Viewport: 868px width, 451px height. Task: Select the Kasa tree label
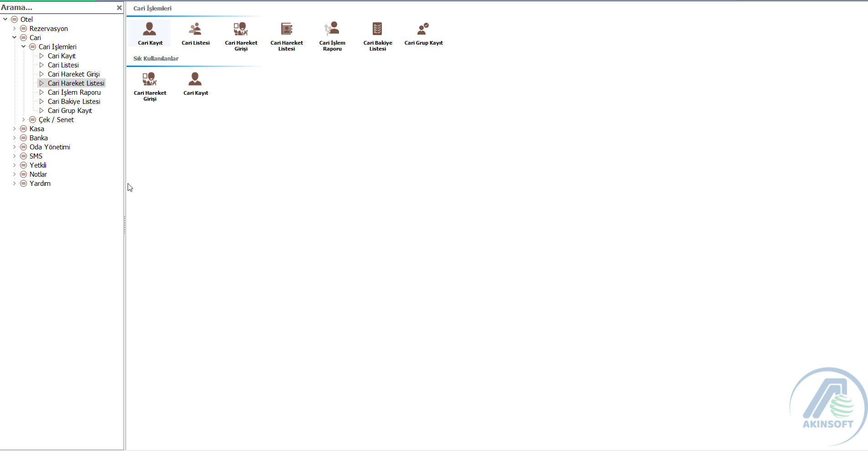pos(37,128)
